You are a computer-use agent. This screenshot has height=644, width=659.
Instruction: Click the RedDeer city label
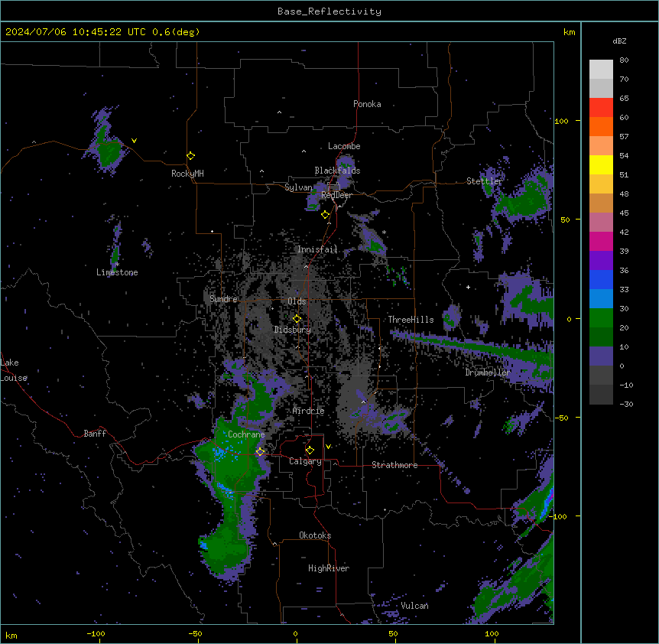pyautogui.click(x=336, y=195)
